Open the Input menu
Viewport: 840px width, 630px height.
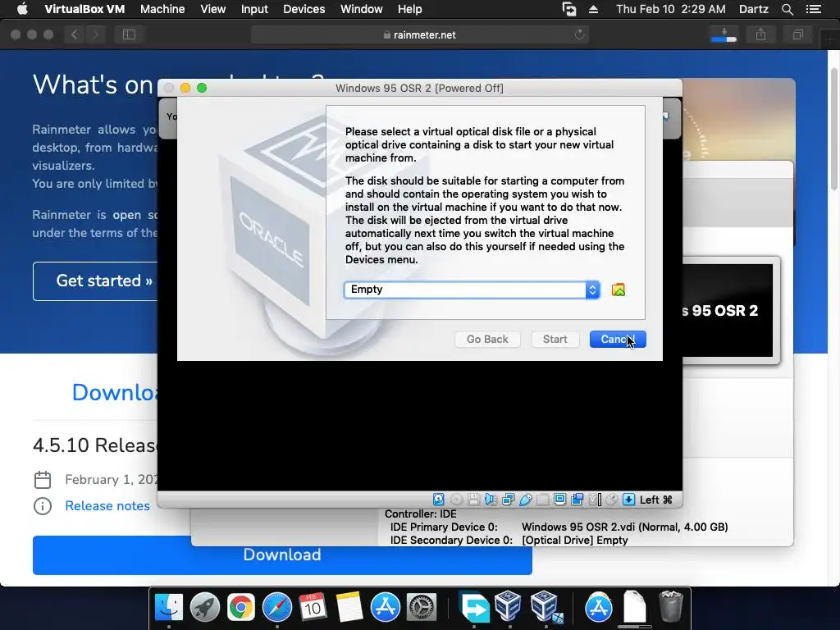coord(254,9)
